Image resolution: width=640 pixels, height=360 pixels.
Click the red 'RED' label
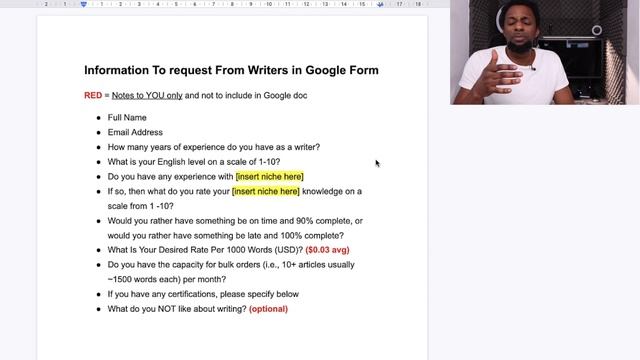(x=93, y=96)
